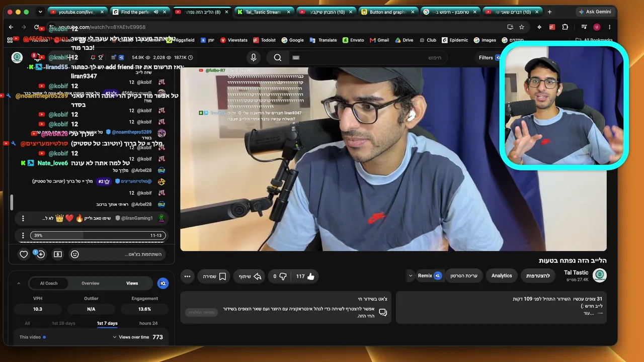The width and height of the screenshot is (644, 362).
Task: Click the Edit video button (עריכת הסרטון)
Action: pos(464,276)
